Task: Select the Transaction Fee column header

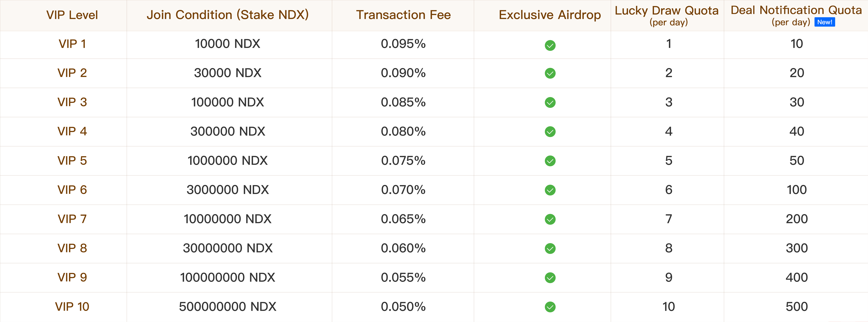Action: point(403,15)
